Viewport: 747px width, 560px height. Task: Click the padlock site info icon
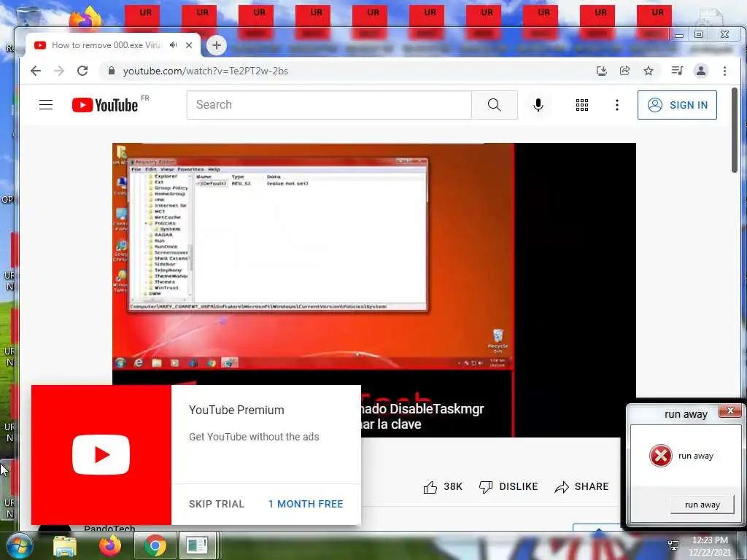pos(112,71)
